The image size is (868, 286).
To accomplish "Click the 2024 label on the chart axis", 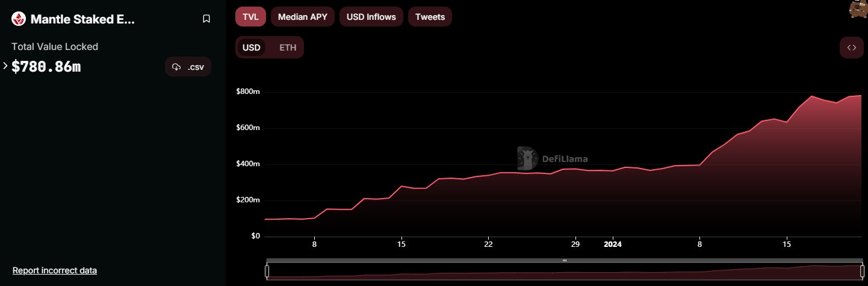I will pos(613,244).
